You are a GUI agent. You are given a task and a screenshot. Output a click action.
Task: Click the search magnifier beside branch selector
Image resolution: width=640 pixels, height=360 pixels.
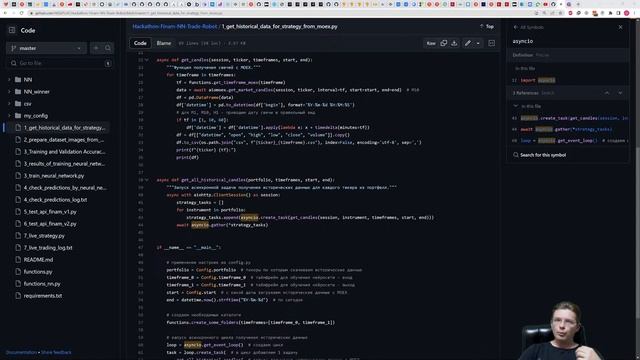tap(108, 48)
